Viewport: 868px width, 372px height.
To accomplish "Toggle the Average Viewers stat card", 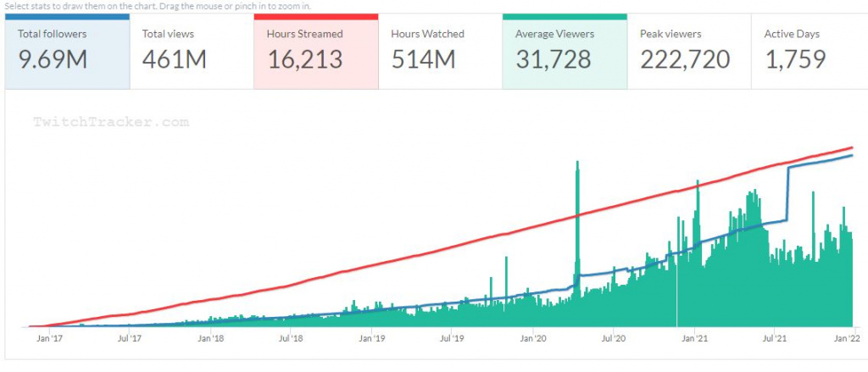I will [565, 52].
